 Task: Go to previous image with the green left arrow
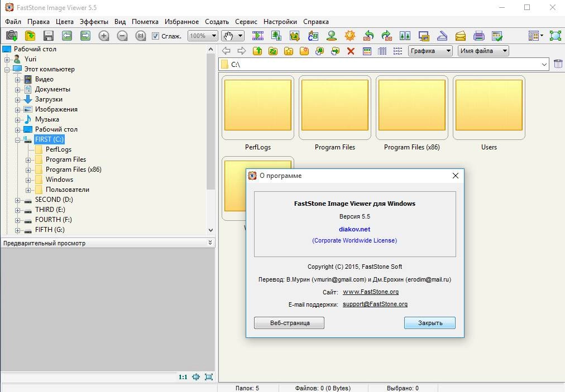66,36
